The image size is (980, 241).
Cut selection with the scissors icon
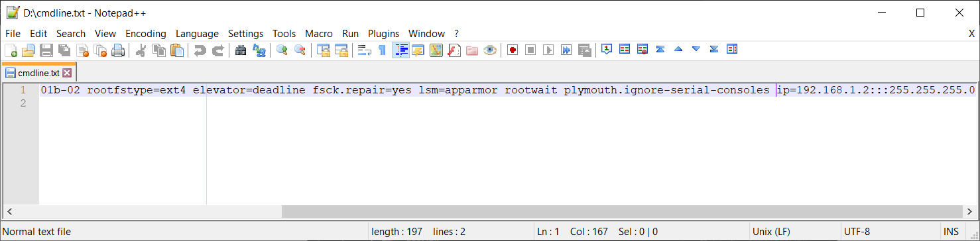141,50
